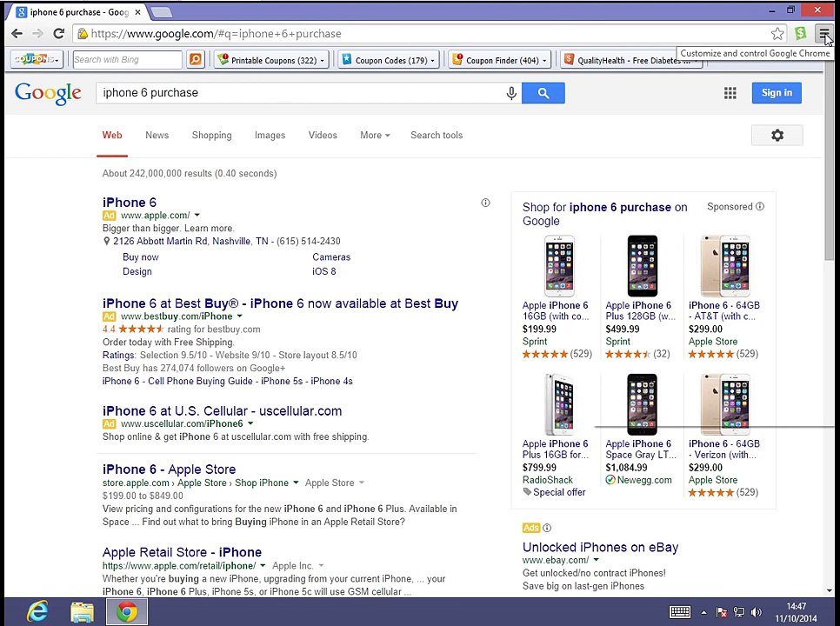Open File Explorer from the taskbar
The image size is (840, 626).
pos(82,611)
